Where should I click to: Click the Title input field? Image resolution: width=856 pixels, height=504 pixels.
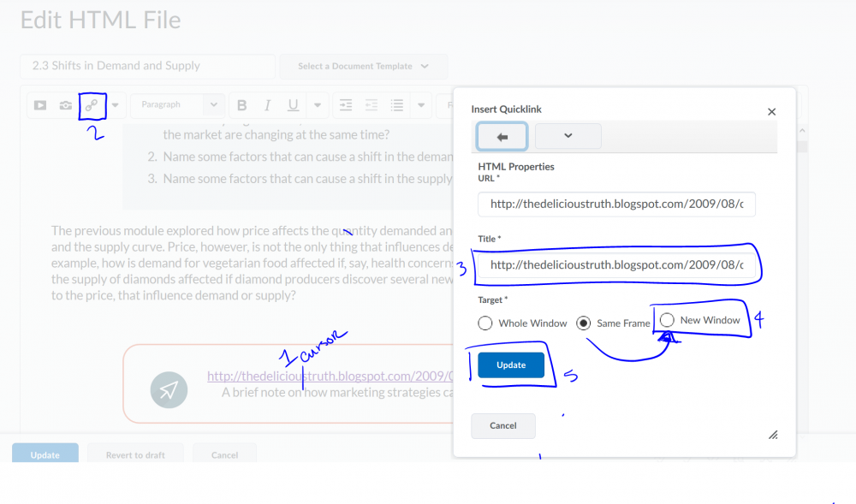tap(616, 265)
